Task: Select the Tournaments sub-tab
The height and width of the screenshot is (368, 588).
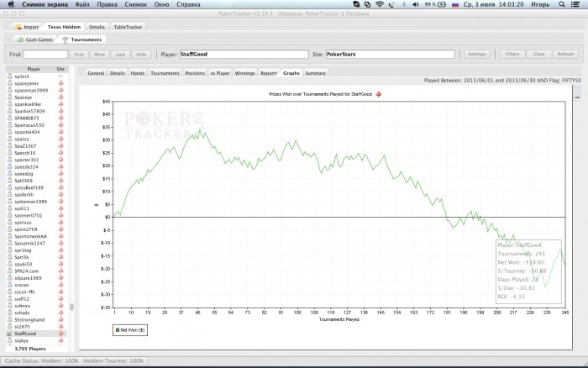Action: pos(82,39)
